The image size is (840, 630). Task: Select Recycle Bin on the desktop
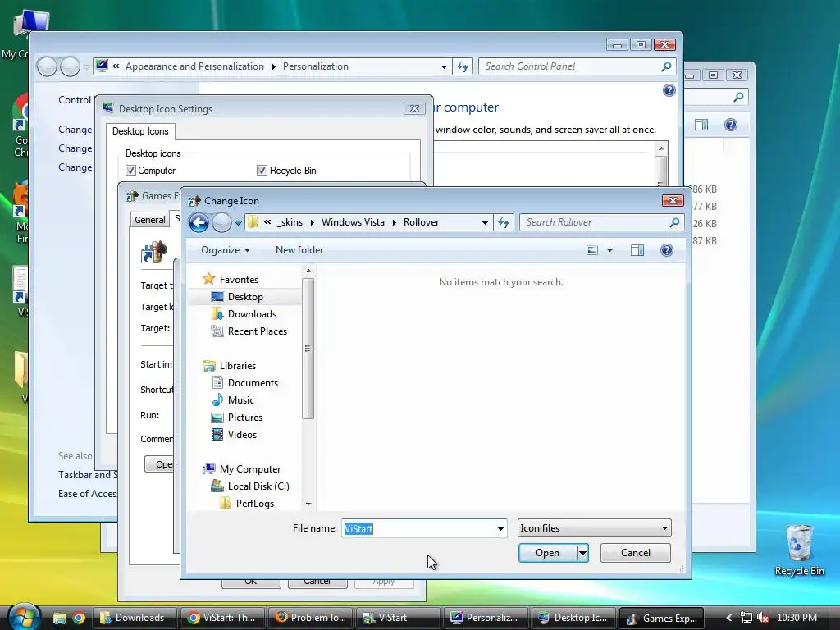[x=799, y=550]
